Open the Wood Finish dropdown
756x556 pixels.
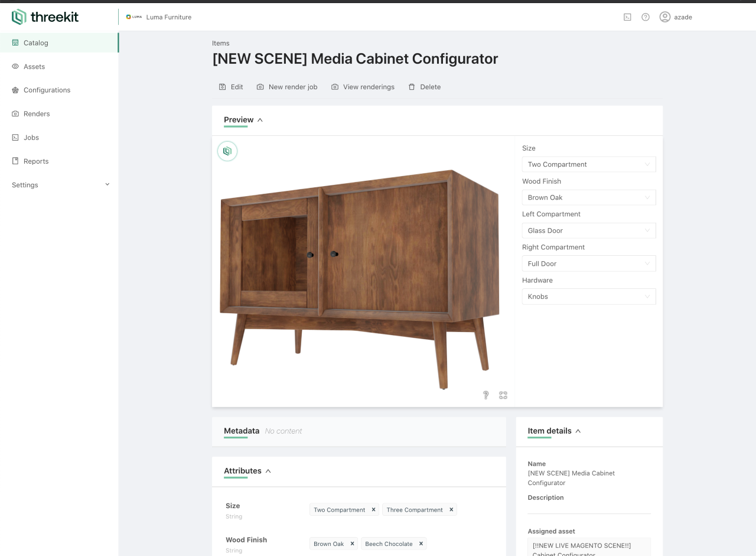click(589, 197)
